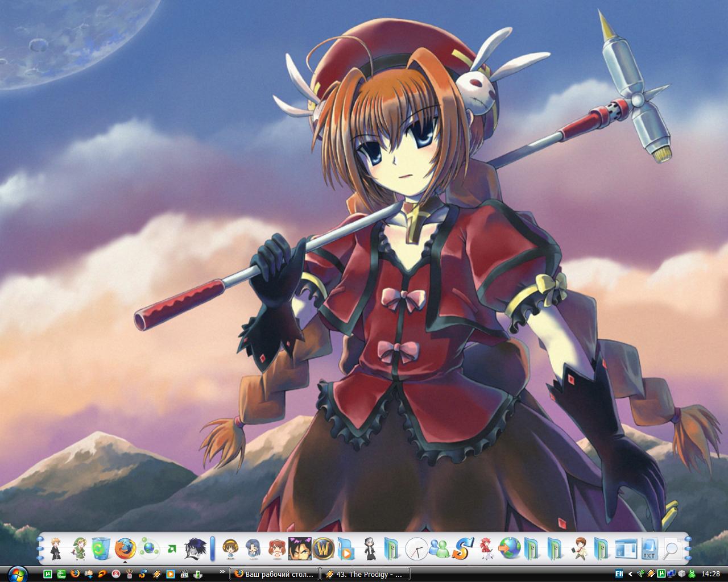The image size is (728, 582).
Task: Click the EN language indicator
Action: [x=619, y=574]
